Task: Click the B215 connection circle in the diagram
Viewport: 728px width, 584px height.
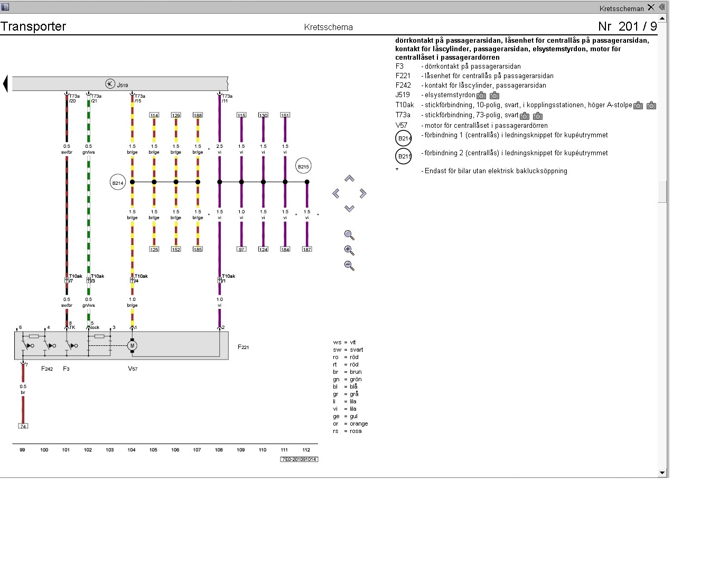Action: 303,166
